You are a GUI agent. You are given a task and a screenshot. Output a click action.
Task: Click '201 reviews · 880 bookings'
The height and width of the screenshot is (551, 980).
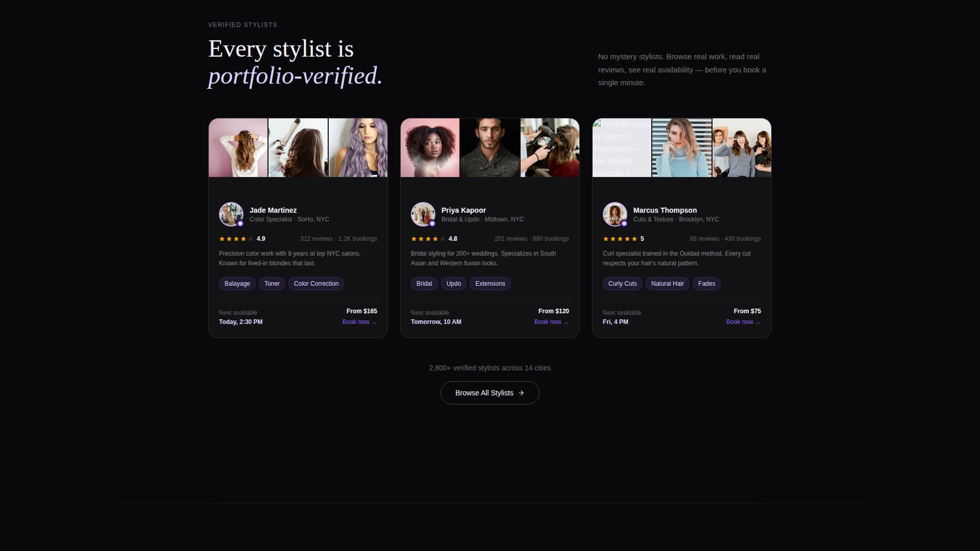531,239
